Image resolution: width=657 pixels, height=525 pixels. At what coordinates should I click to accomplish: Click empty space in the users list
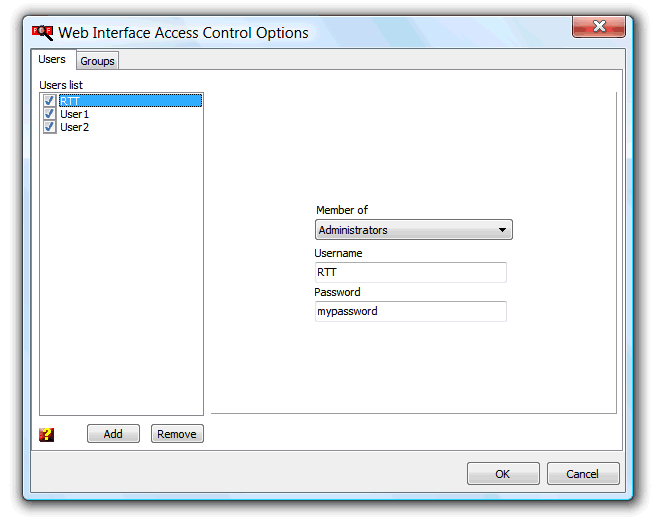pyautogui.click(x=122, y=272)
